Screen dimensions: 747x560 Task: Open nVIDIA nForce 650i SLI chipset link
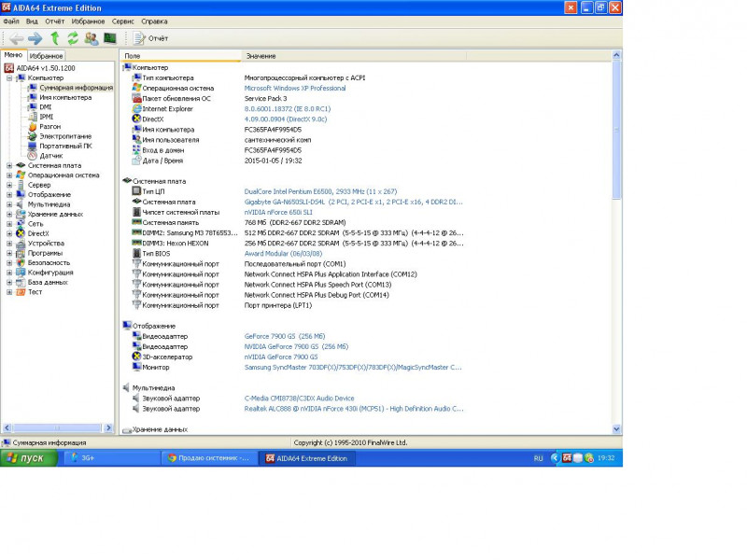click(278, 213)
